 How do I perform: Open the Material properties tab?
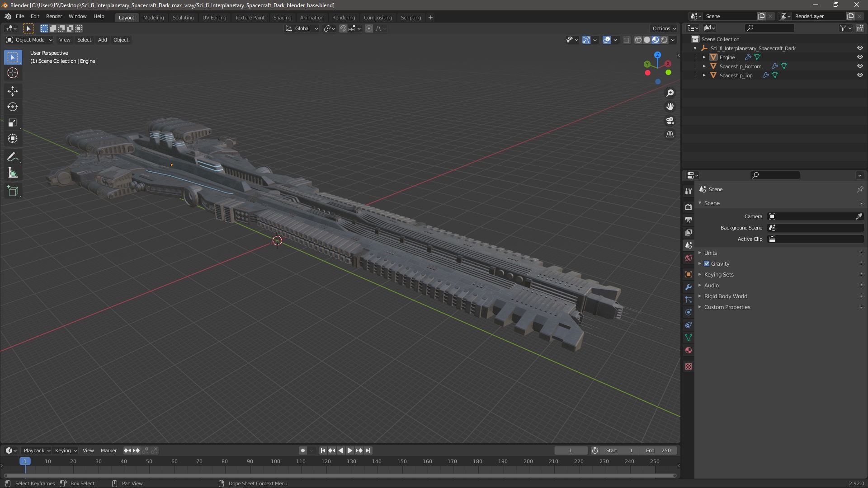click(x=689, y=350)
